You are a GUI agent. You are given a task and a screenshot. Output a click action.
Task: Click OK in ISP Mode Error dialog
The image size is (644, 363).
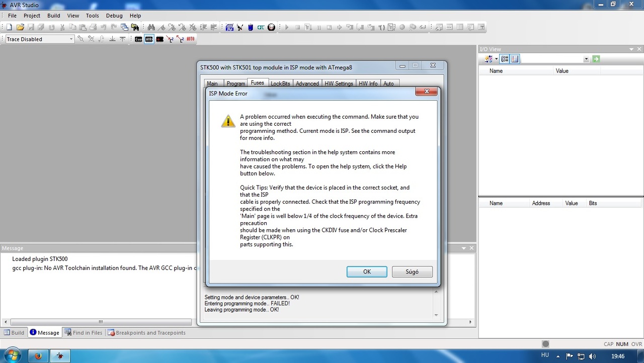[x=367, y=271]
